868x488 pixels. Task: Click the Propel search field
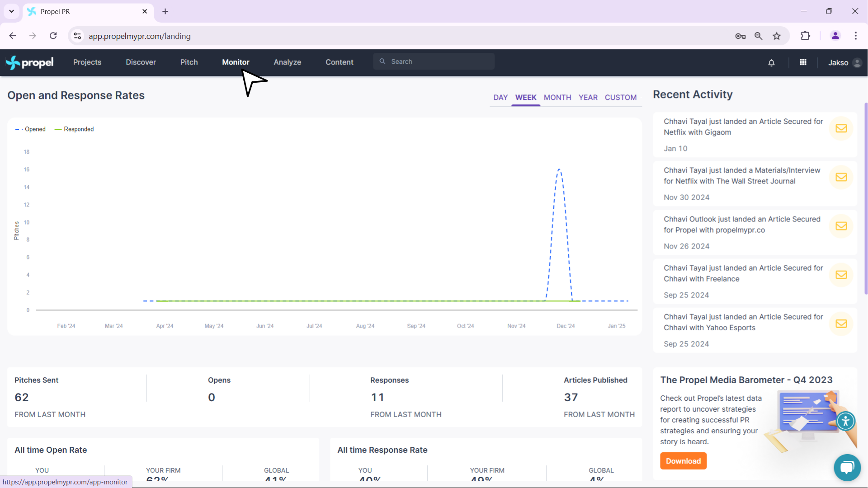point(434,61)
